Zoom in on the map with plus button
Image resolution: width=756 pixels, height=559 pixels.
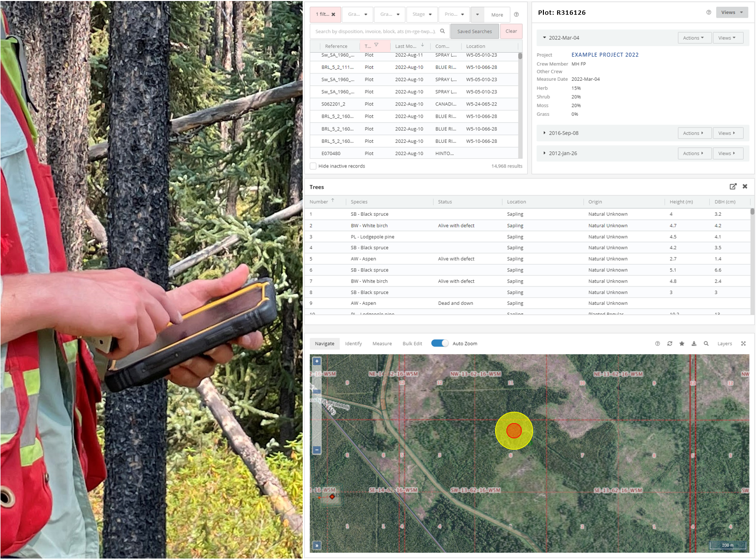(317, 362)
